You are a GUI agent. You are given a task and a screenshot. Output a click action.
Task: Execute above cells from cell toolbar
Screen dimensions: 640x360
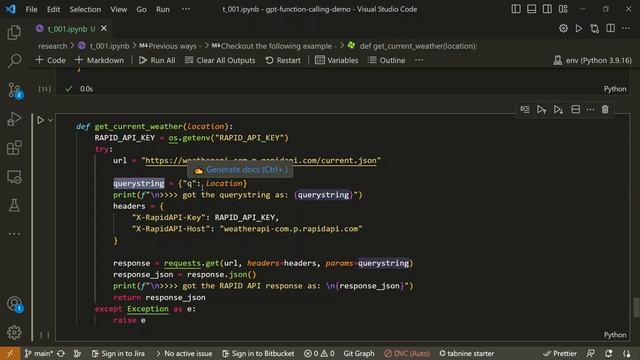coord(541,109)
